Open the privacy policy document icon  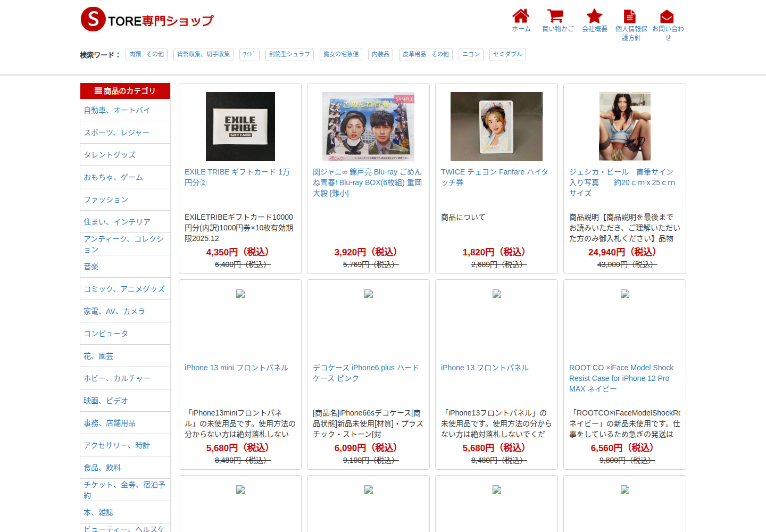pos(630,16)
